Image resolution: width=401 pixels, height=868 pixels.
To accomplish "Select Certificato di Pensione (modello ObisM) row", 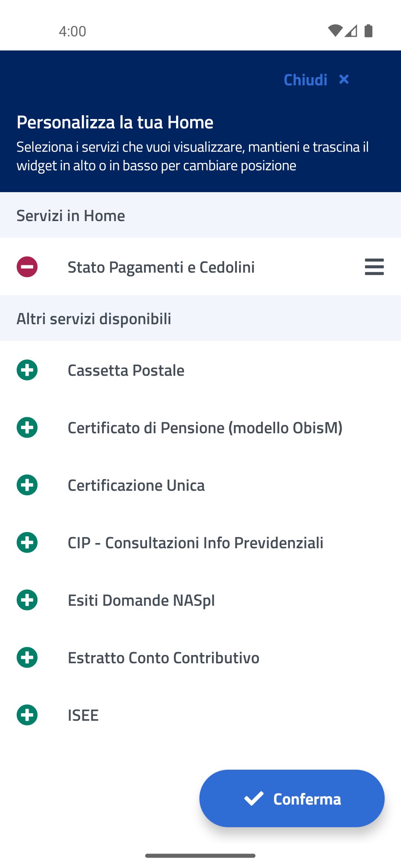I will point(205,428).
